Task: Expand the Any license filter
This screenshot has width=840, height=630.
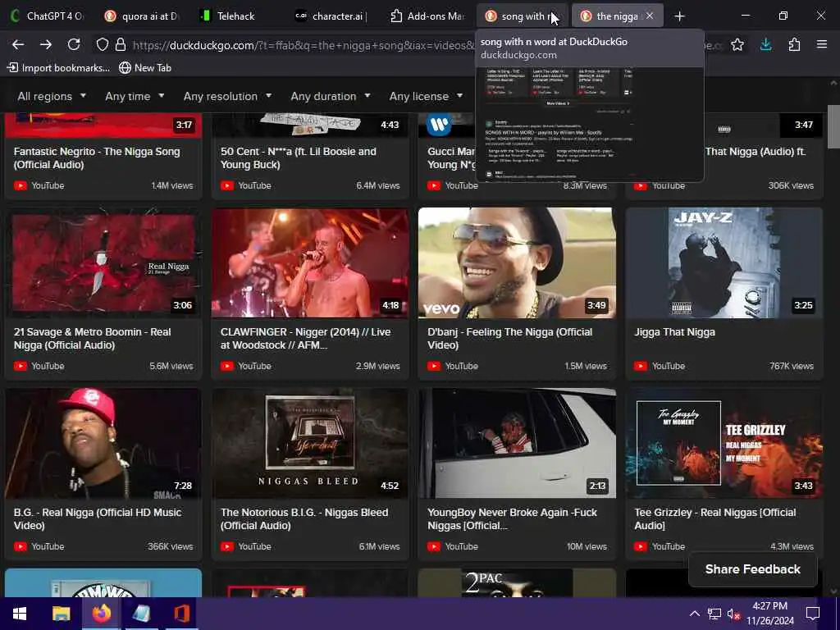Action: pos(426,97)
